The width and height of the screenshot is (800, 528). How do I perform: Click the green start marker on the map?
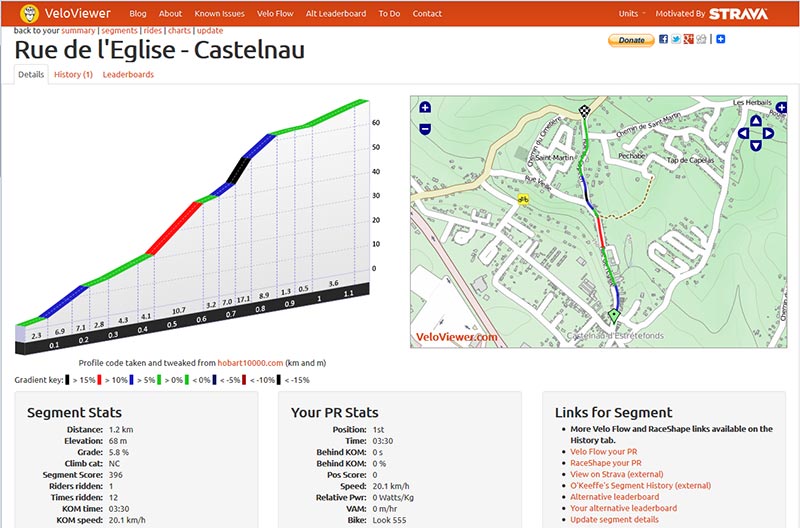(614, 316)
